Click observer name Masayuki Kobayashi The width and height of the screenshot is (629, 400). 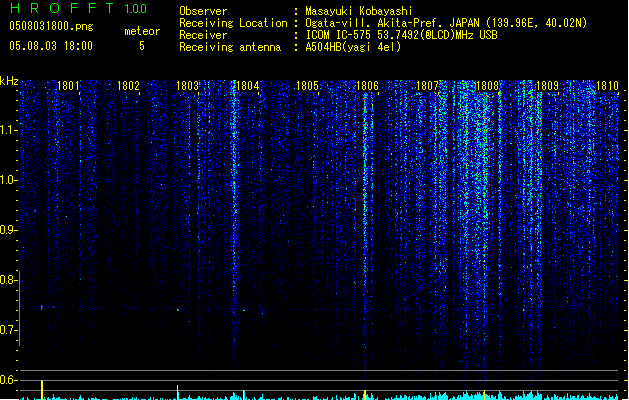click(x=358, y=11)
